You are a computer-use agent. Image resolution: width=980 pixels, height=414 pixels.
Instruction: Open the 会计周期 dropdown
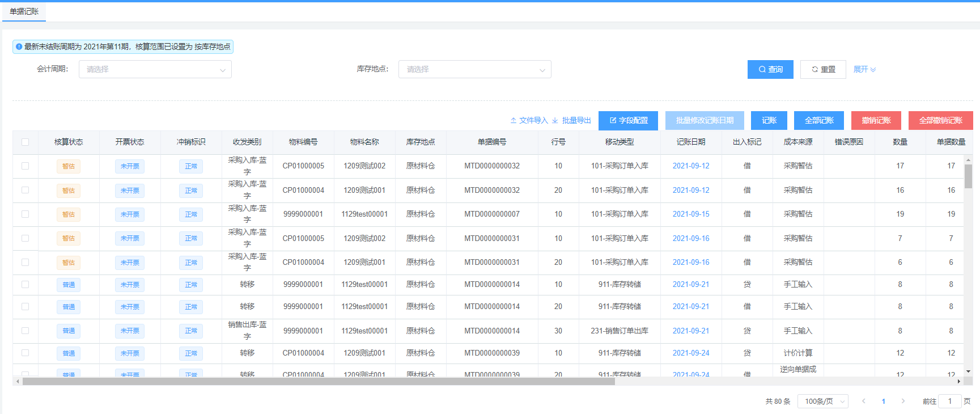pyautogui.click(x=155, y=69)
